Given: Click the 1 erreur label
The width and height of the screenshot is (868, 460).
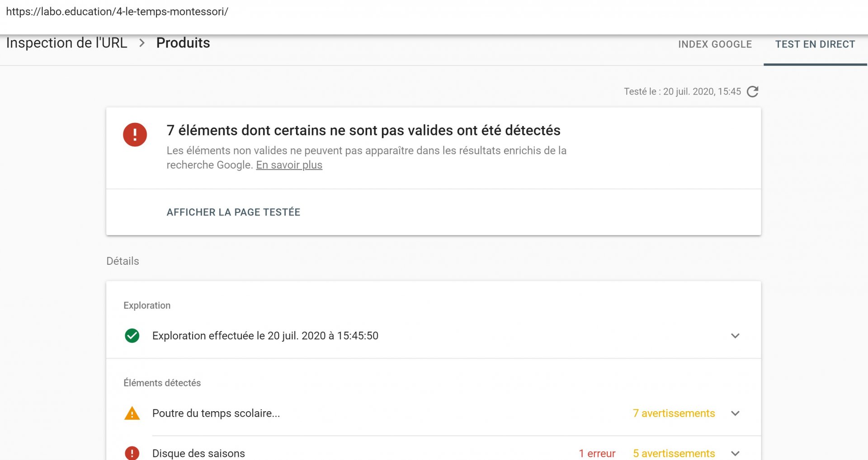Looking at the screenshot, I should pyautogui.click(x=597, y=453).
